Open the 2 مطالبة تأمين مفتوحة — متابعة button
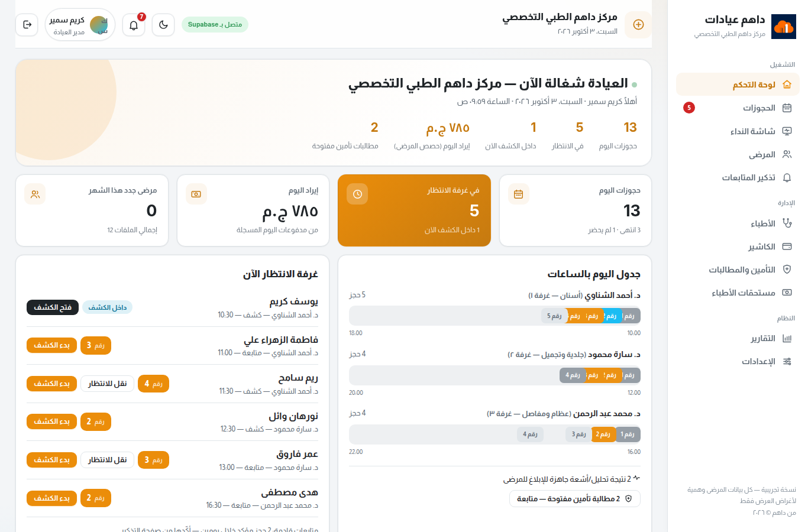Screen dimensions: 808x532 click(575, 499)
